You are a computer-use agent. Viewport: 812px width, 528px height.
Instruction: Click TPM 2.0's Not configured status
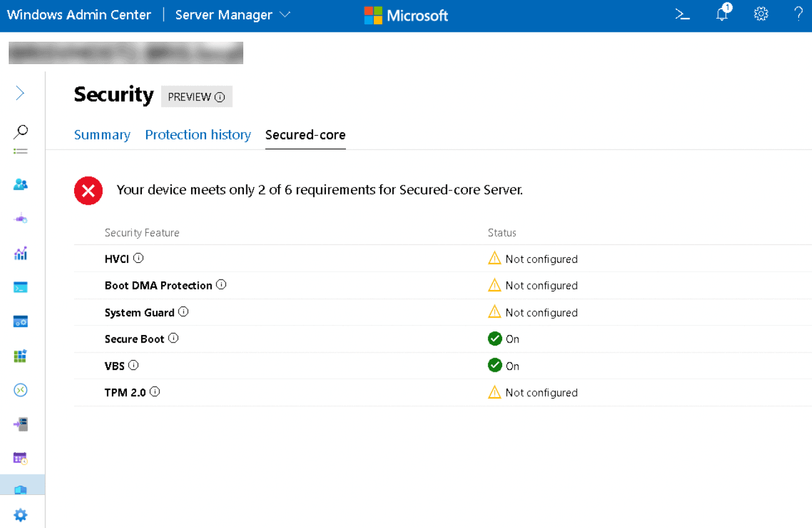pyautogui.click(x=533, y=393)
